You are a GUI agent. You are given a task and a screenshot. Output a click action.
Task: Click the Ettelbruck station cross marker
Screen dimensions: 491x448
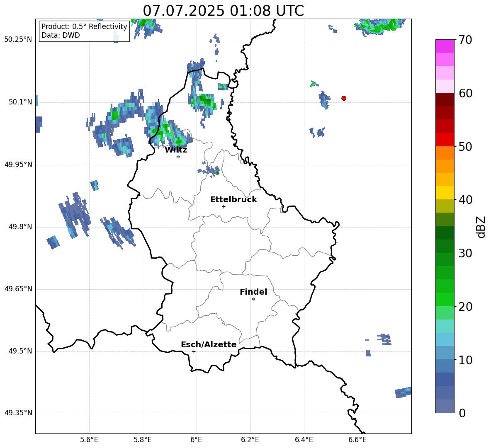[x=224, y=206]
